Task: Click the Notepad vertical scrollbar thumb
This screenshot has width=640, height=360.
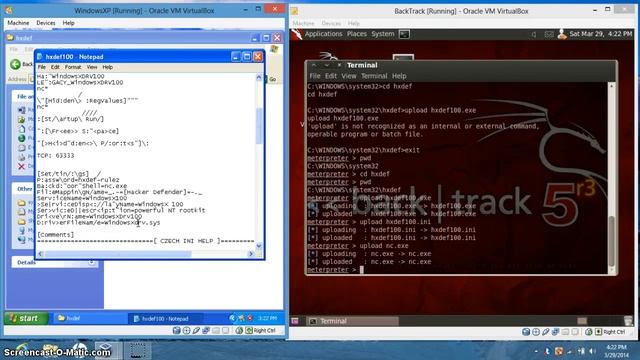Action: coord(259,126)
